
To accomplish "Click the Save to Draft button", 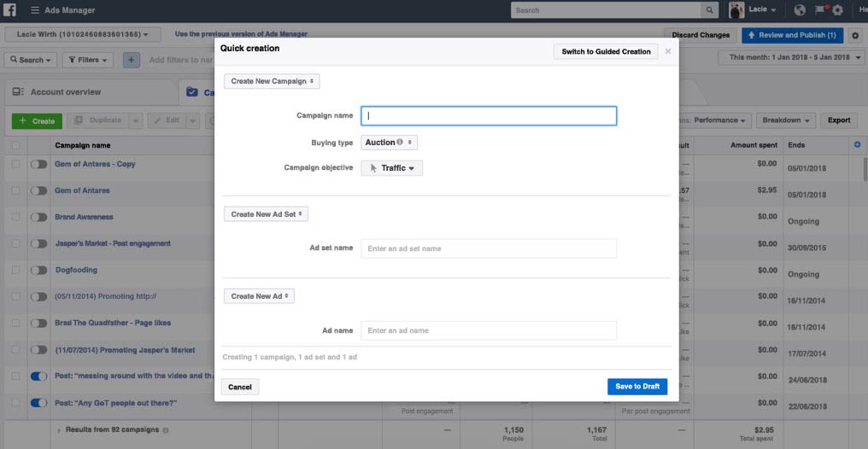I will click(637, 387).
